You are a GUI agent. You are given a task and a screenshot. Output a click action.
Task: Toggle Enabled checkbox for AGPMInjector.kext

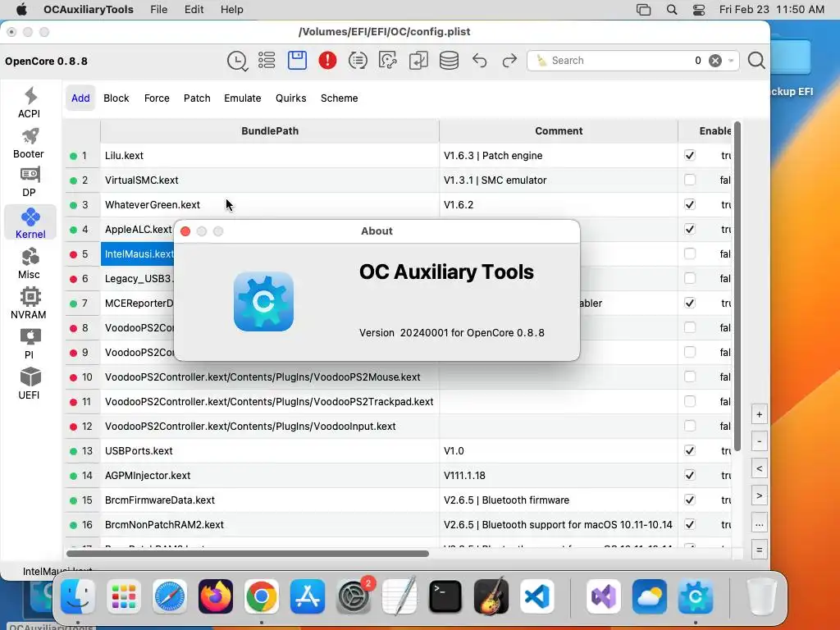point(690,475)
